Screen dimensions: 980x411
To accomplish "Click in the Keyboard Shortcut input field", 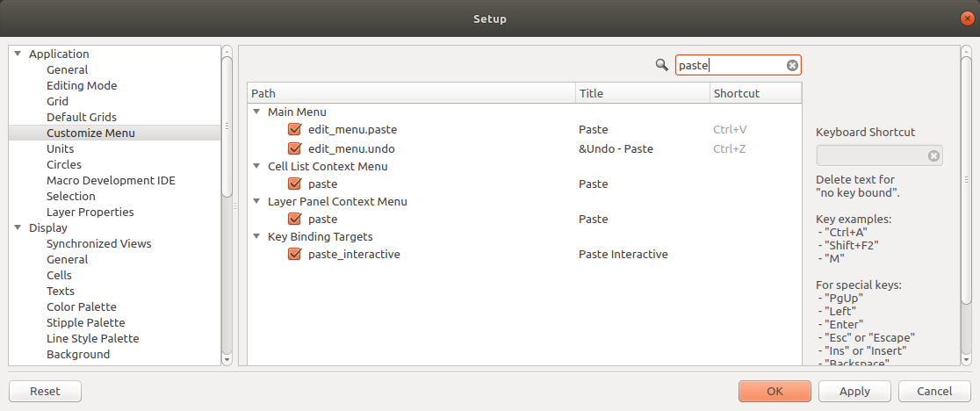I will (x=872, y=155).
